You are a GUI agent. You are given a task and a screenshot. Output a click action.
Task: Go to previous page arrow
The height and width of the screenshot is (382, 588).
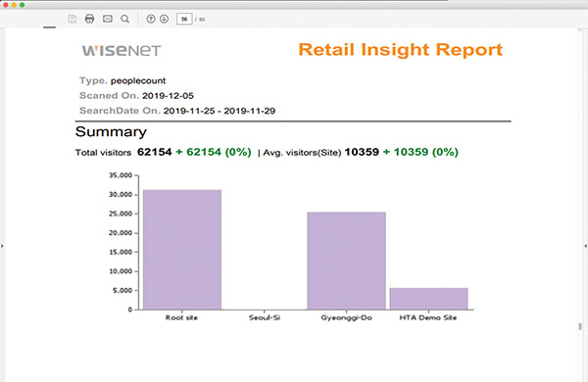151,19
